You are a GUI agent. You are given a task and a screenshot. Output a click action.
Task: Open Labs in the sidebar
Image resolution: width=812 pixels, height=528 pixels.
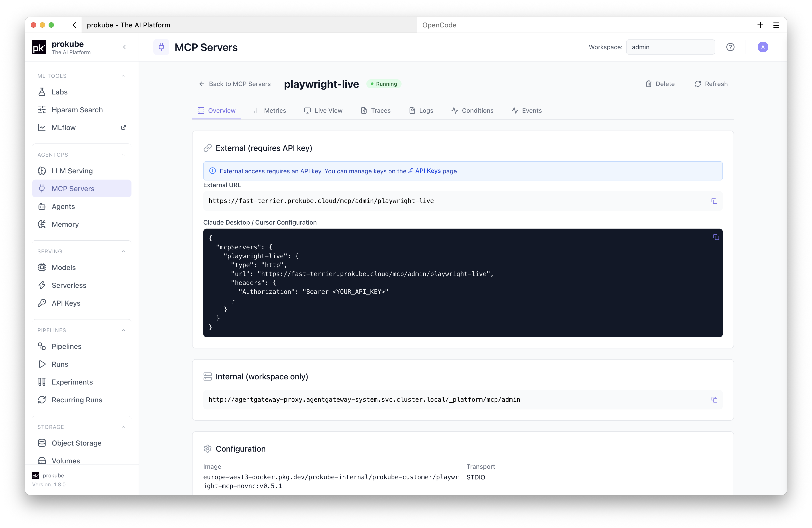(82, 92)
